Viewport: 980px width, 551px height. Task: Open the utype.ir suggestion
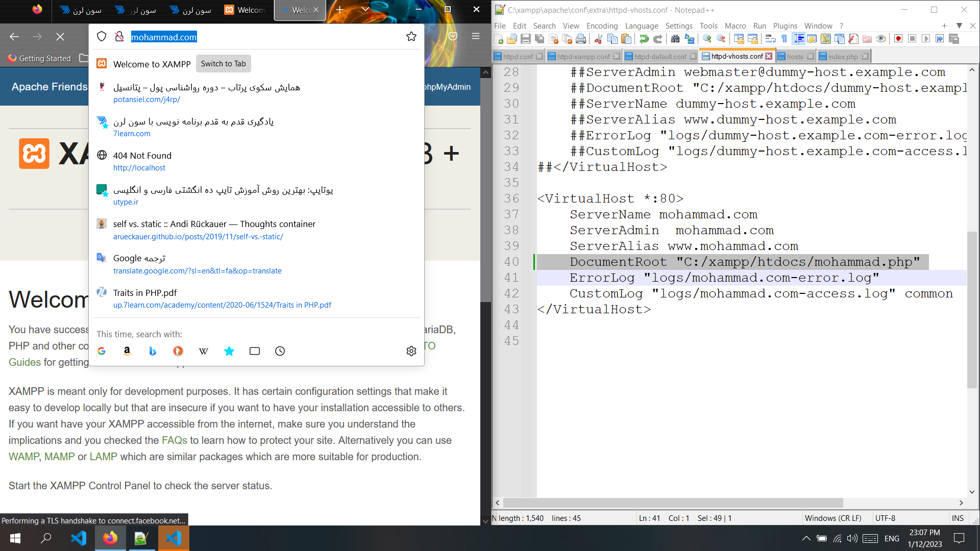[x=256, y=195]
